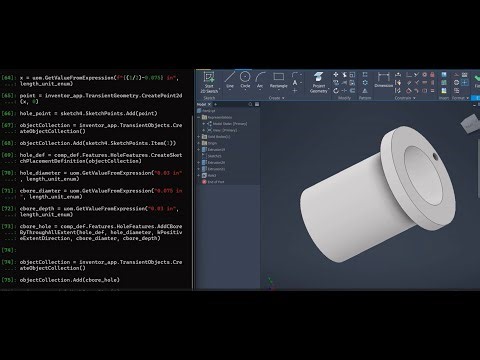Click code line 'objectCollection.Add(cbore_hole)'
Screen dimensions: 480x360
pos(69,280)
